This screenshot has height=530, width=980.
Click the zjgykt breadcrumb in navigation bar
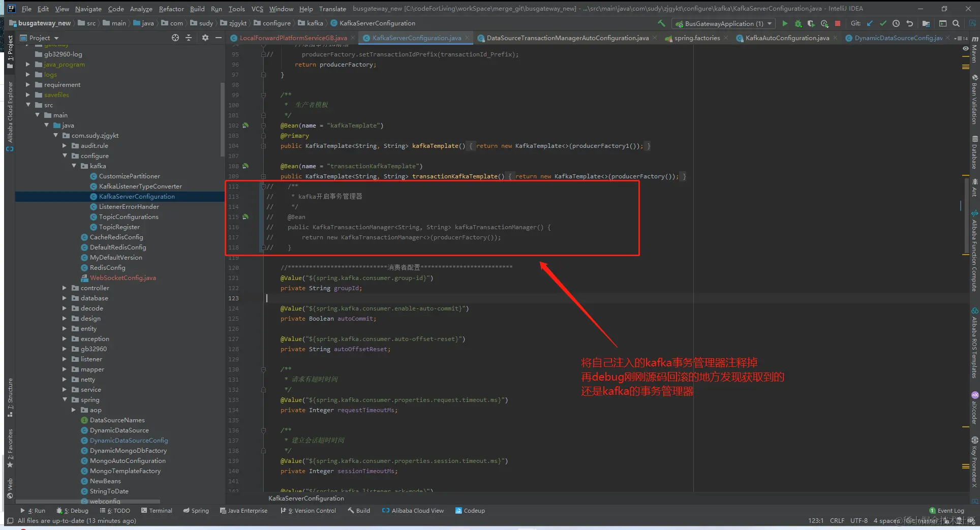(237, 23)
